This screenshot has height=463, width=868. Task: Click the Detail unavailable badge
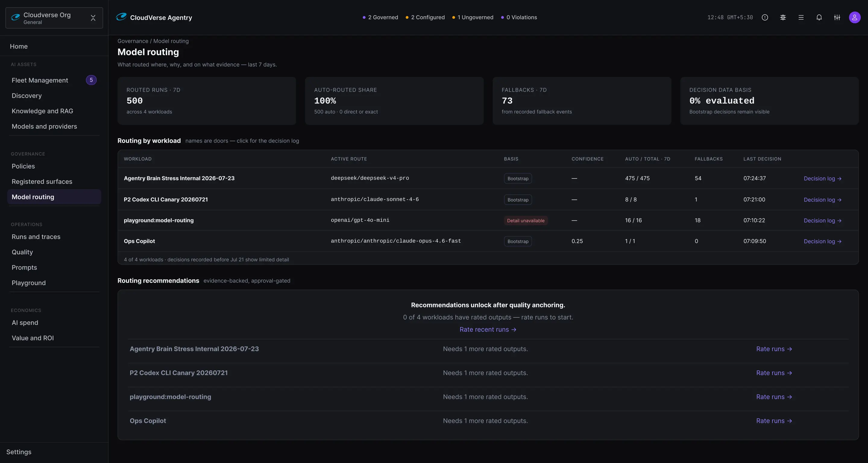coord(526,221)
